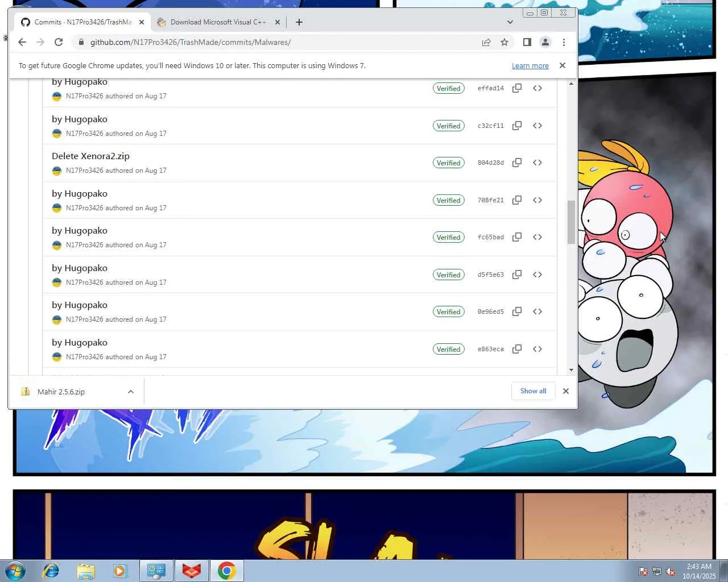728x582 pixels.
Task: Open Learn more about Chrome updates
Action: (530, 66)
